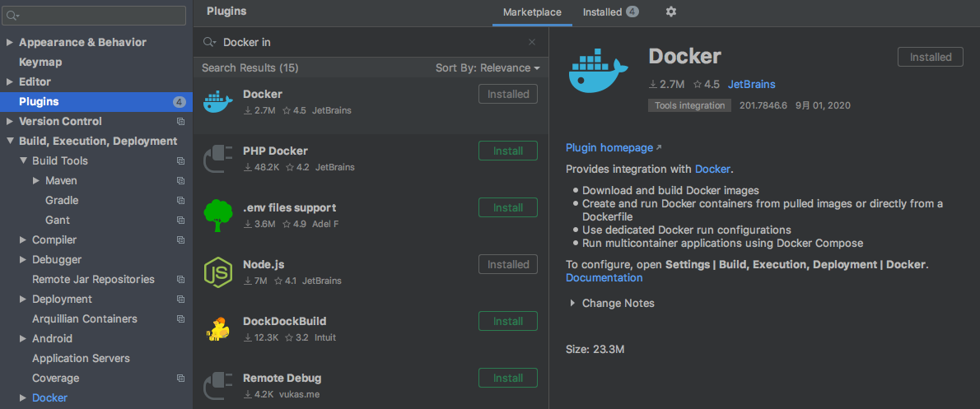Click project-level icon beside Build Tools

[180, 160]
